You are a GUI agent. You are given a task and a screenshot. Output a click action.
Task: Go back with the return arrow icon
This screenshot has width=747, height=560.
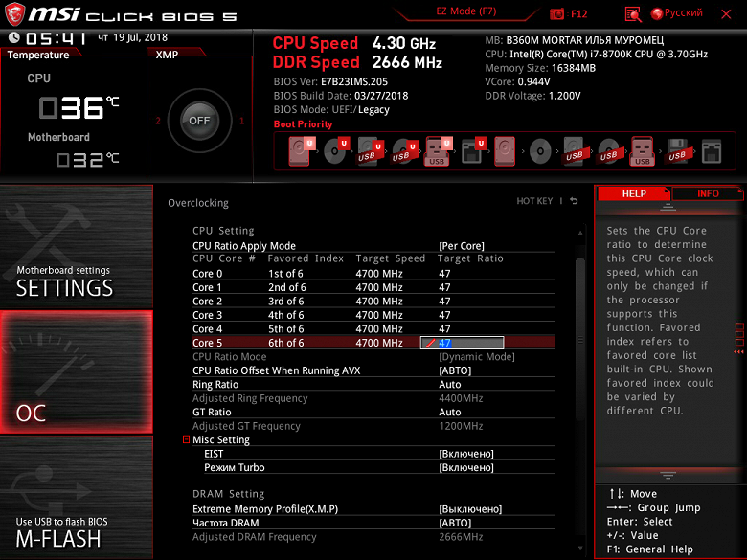coord(574,201)
